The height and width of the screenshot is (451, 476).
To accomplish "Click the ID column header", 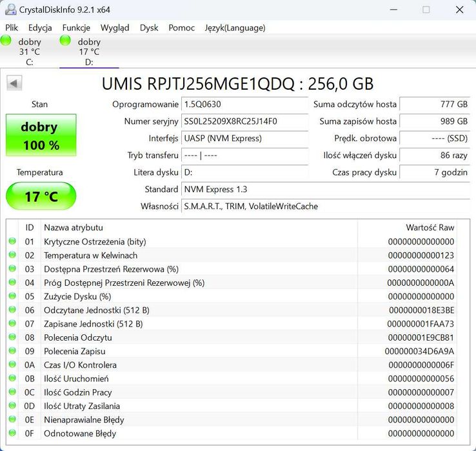I will click(30, 228).
